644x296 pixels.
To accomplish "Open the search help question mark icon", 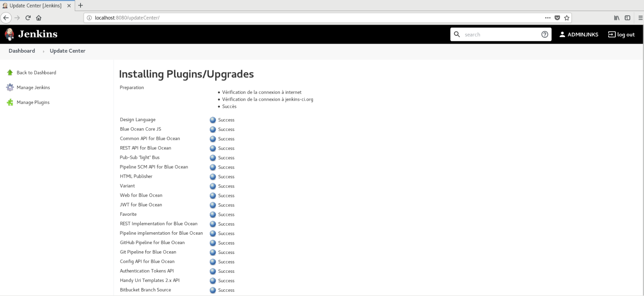I will [x=545, y=35].
